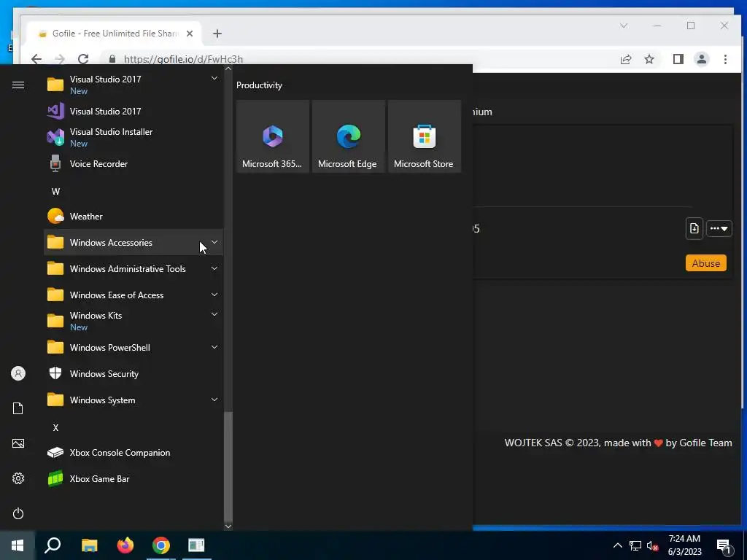Open File Explorer from taskbar

[x=89, y=545]
